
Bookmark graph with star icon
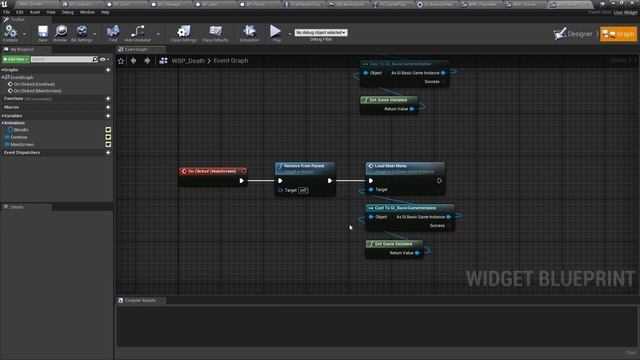[121, 61]
